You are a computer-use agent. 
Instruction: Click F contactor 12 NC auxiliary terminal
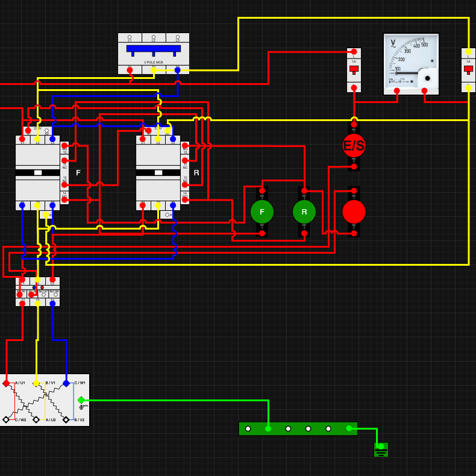pos(64,185)
